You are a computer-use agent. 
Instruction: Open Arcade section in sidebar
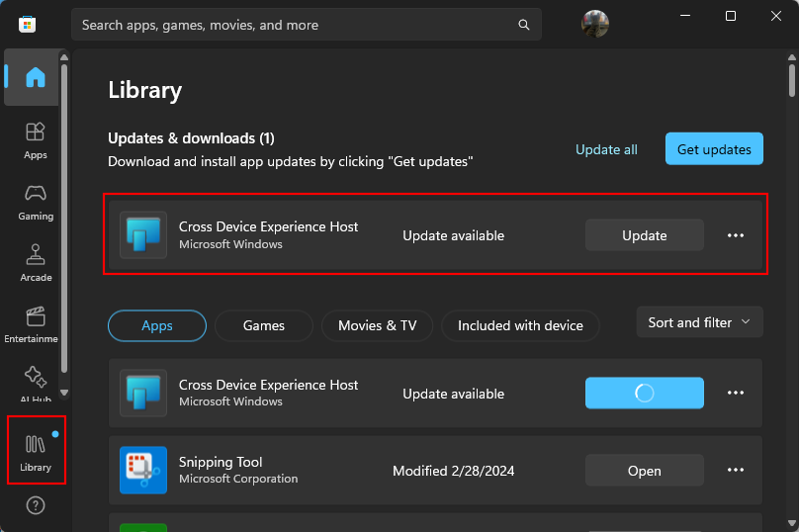pos(36,263)
